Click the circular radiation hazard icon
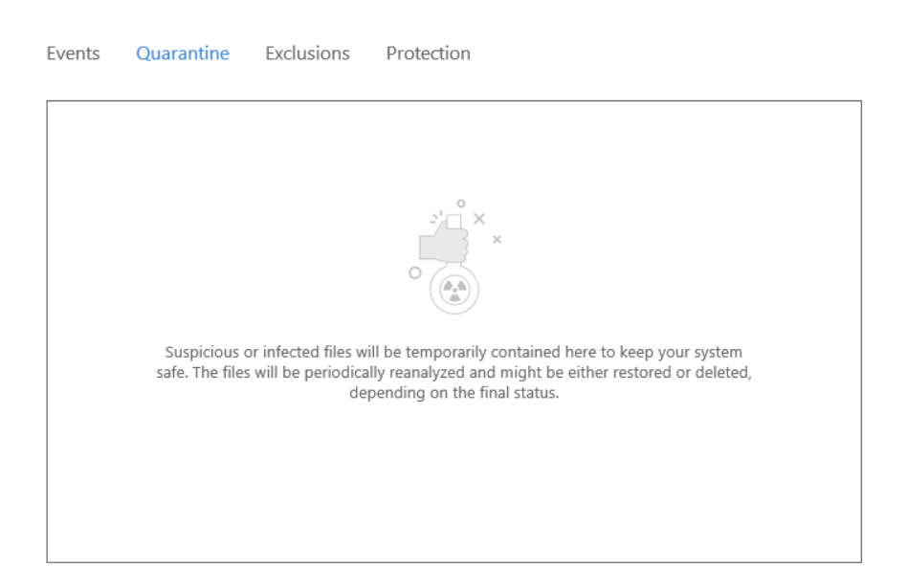The image size is (907, 588). click(453, 291)
